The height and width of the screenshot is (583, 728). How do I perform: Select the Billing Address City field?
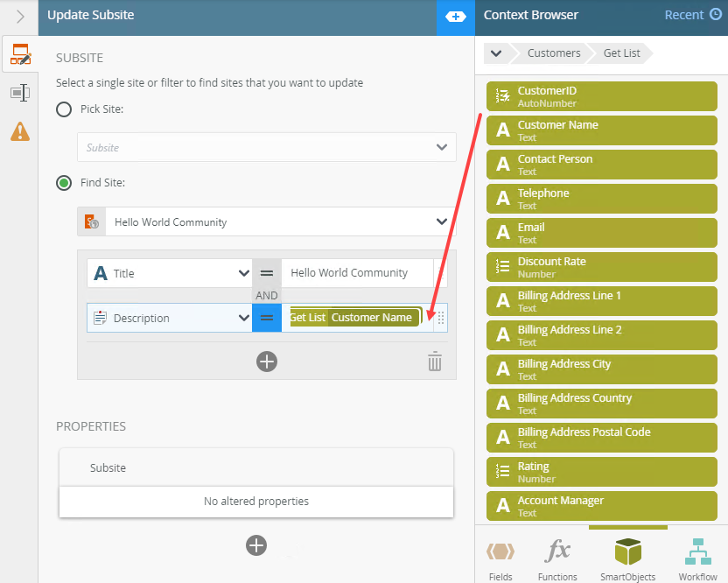[x=601, y=369]
